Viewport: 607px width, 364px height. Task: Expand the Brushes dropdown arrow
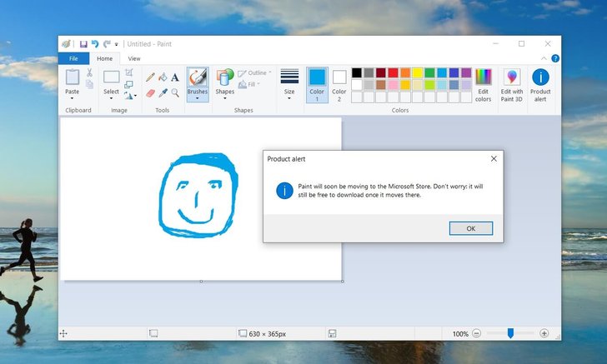(x=198, y=98)
